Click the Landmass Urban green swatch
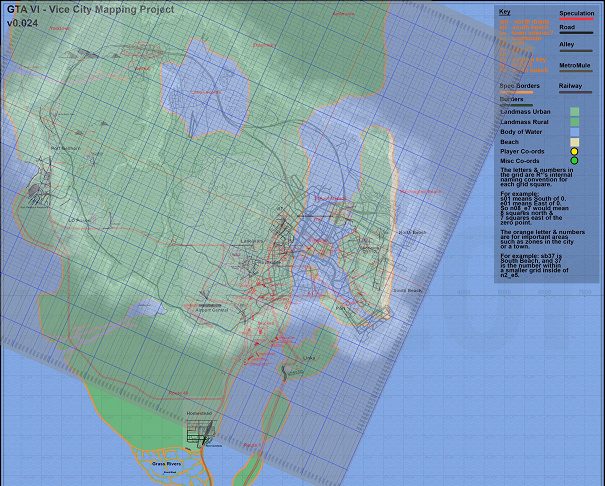 point(575,113)
